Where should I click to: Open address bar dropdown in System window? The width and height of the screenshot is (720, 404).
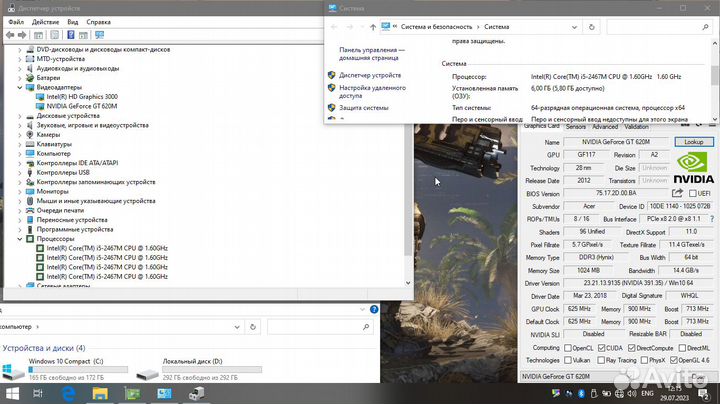pos(574,27)
